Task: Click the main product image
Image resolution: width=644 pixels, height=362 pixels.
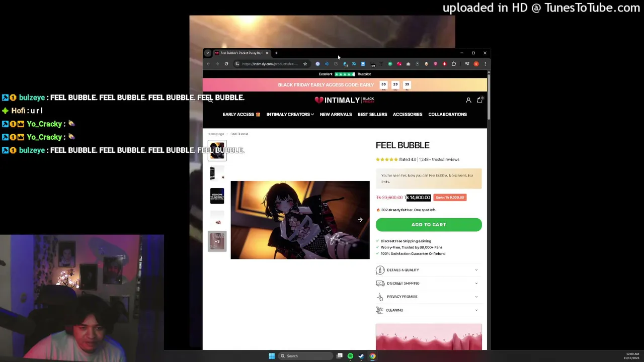Action: (x=300, y=220)
